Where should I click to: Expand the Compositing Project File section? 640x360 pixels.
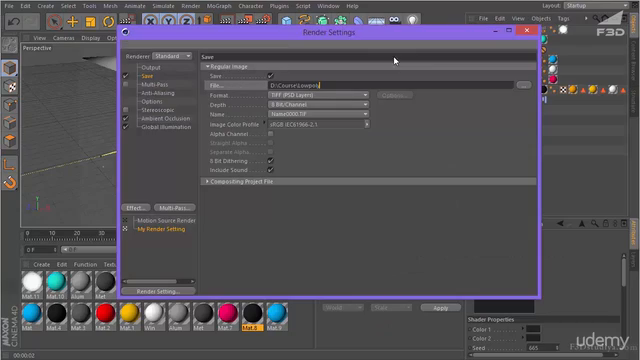click(x=207, y=181)
